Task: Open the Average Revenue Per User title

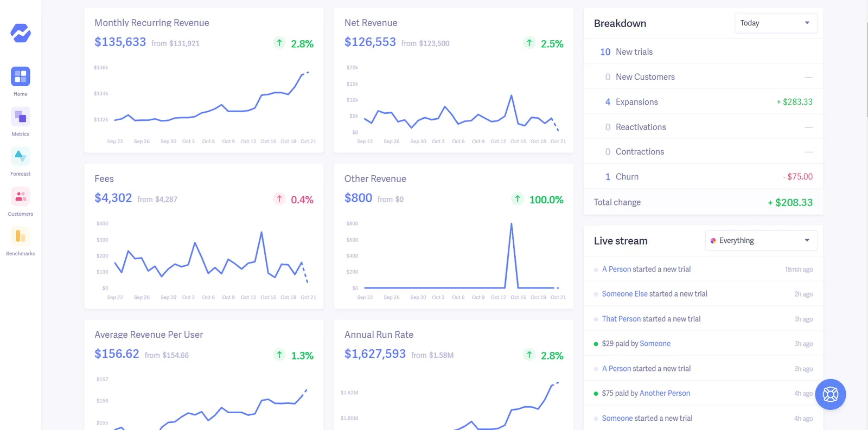Action: click(x=149, y=335)
